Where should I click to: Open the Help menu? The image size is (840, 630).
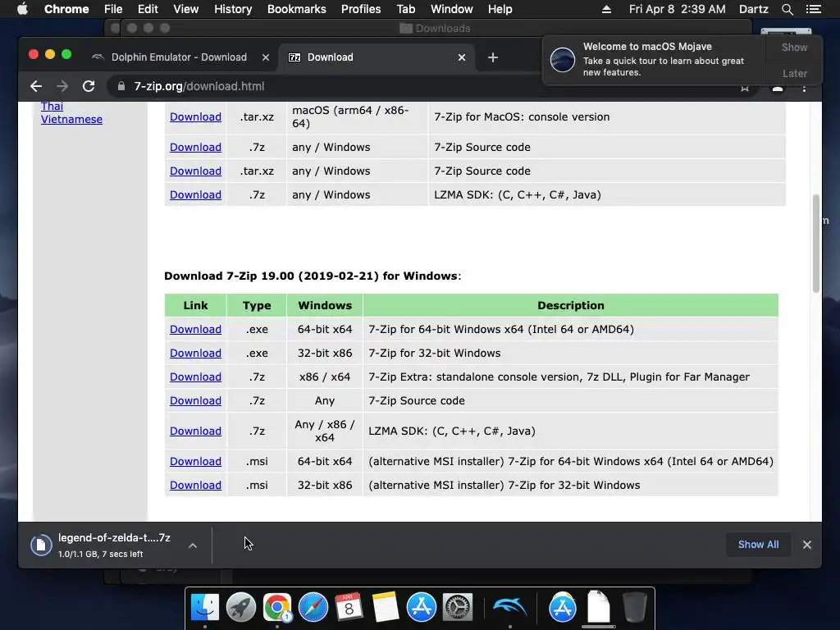coord(500,9)
